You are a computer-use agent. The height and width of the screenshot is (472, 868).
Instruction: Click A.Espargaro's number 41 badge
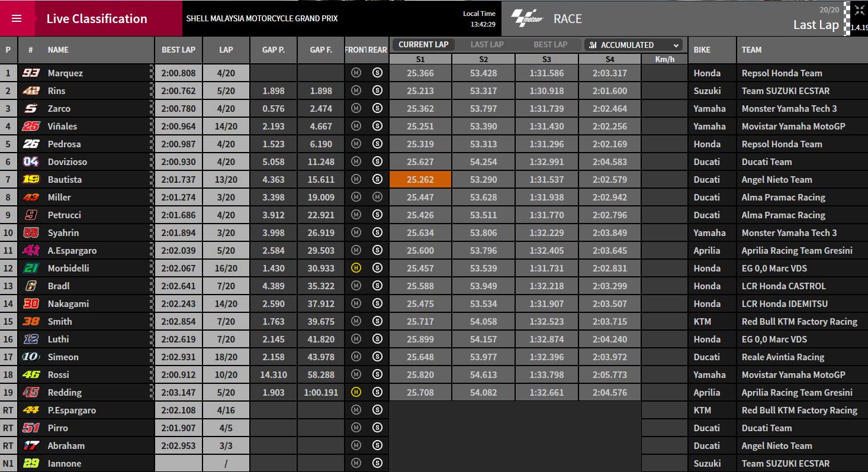31,250
